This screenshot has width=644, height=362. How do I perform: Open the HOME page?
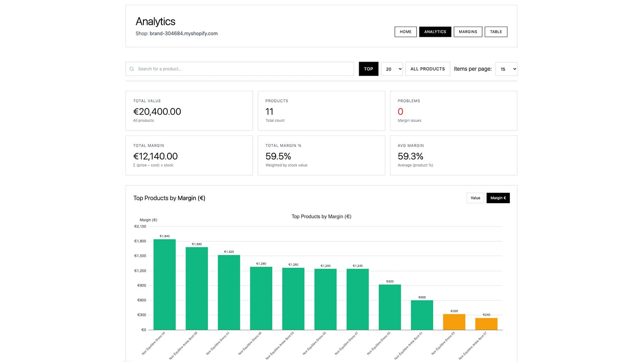coord(405,32)
